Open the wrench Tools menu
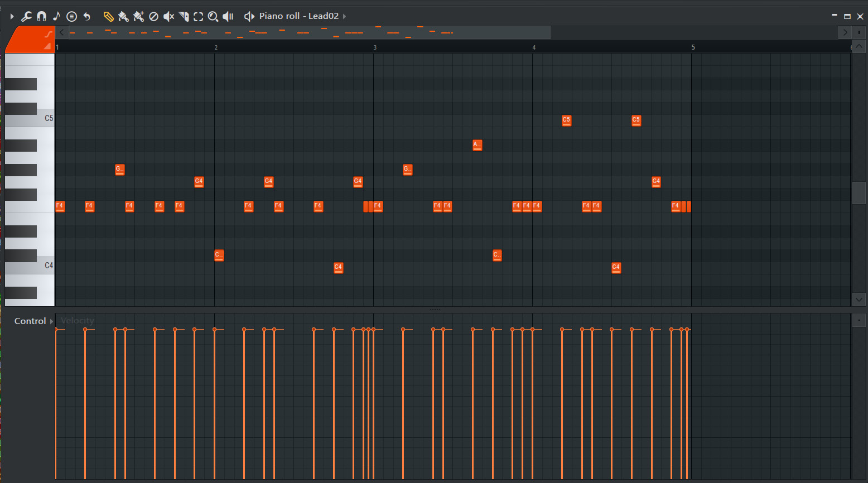 tap(26, 17)
